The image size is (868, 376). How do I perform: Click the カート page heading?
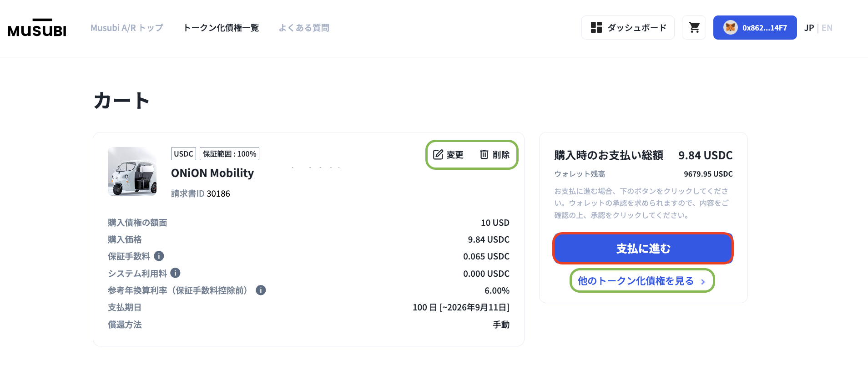click(122, 101)
